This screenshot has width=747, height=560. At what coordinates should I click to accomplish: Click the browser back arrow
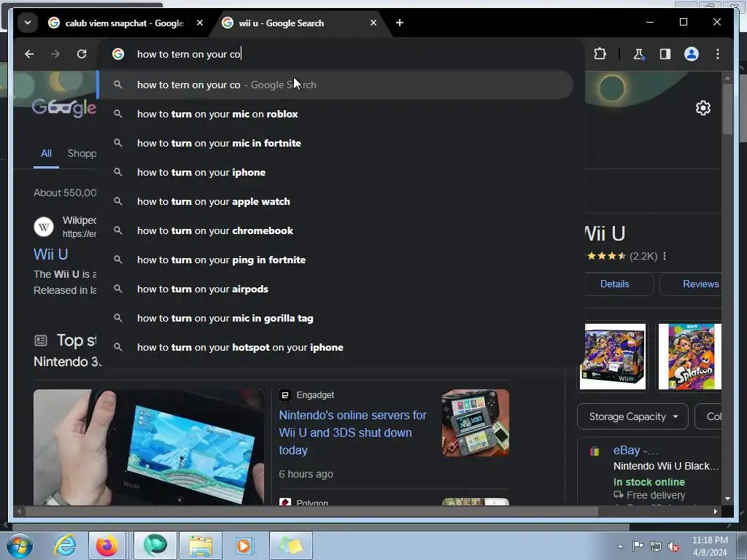[x=29, y=54]
